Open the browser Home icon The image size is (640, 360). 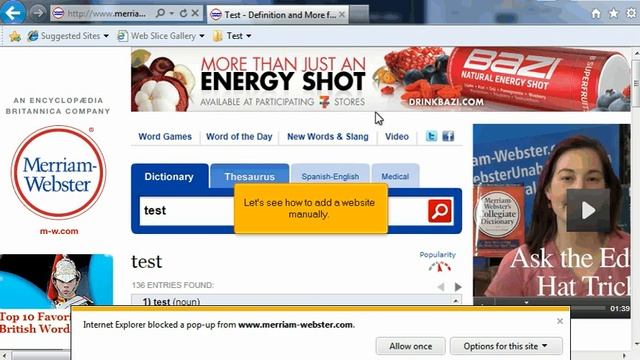596,13
